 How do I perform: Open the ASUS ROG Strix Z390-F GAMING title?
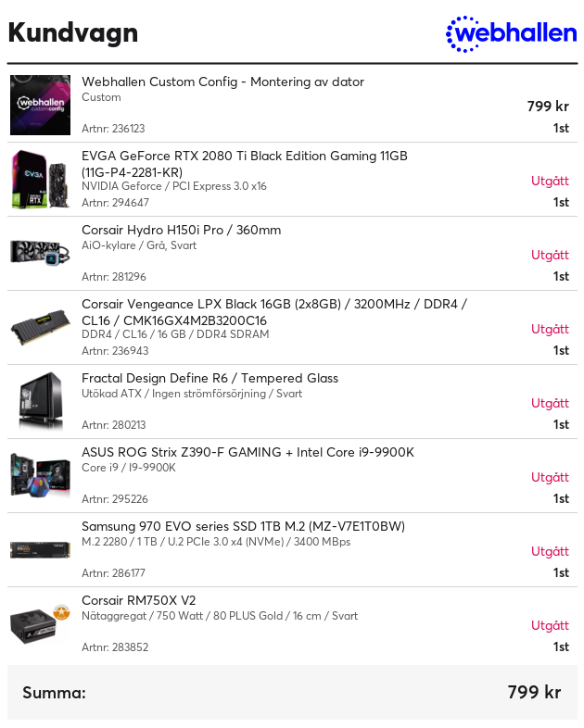pos(248,452)
